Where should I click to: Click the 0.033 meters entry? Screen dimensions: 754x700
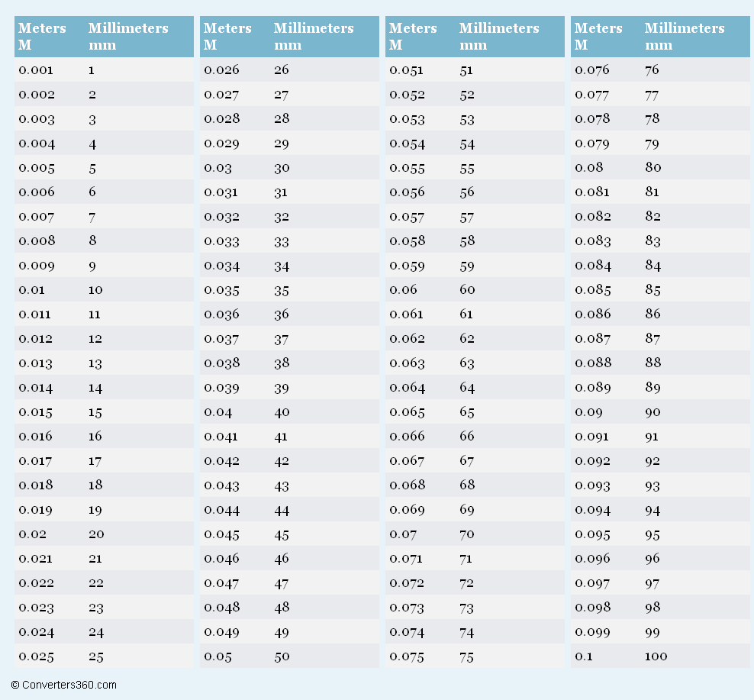pos(221,241)
